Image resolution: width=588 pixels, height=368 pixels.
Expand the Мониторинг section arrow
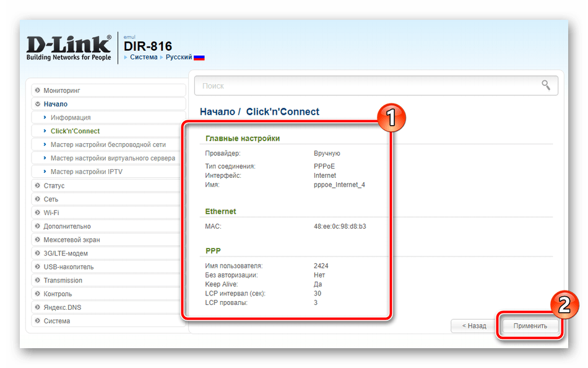(x=38, y=90)
